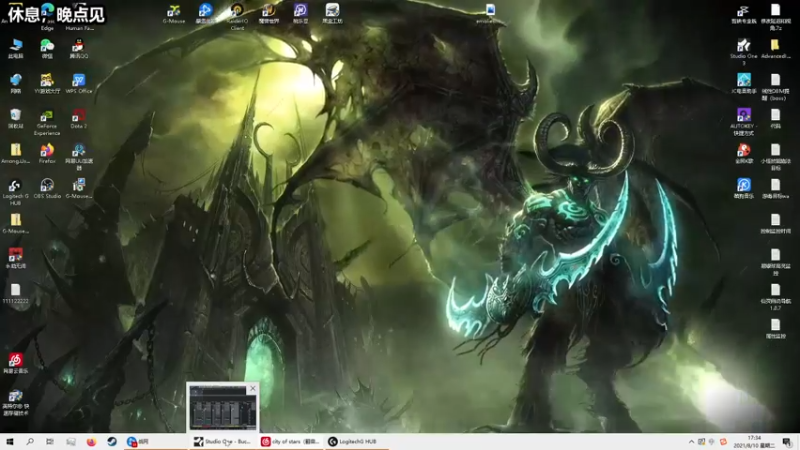Expand the hidden system tray icons
Image resolution: width=800 pixels, height=450 pixels.
[691, 442]
